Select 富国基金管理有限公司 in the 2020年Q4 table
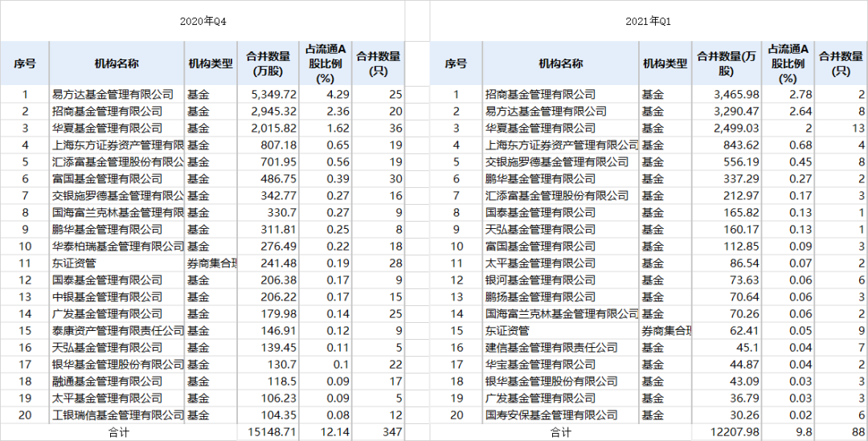 pyautogui.click(x=107, y=178)
